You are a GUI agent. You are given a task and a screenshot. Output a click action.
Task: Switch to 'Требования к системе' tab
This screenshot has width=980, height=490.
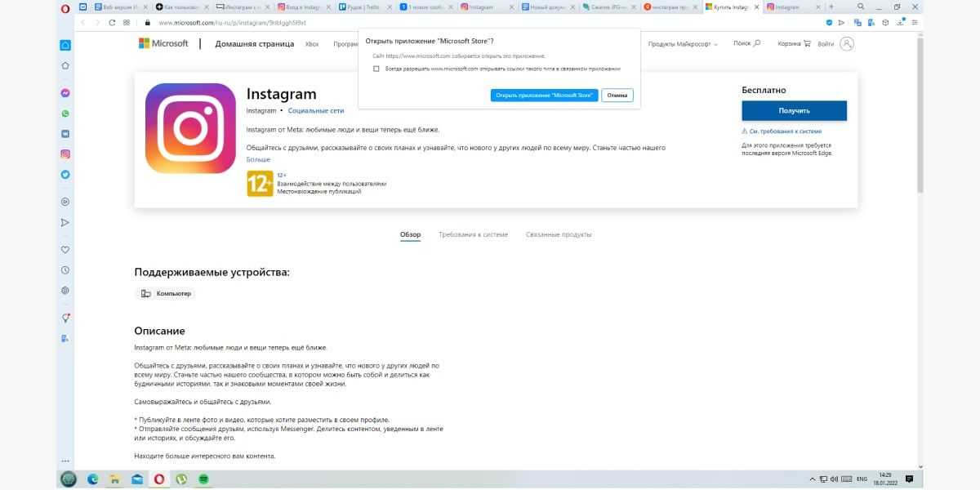tap(473, 234)
